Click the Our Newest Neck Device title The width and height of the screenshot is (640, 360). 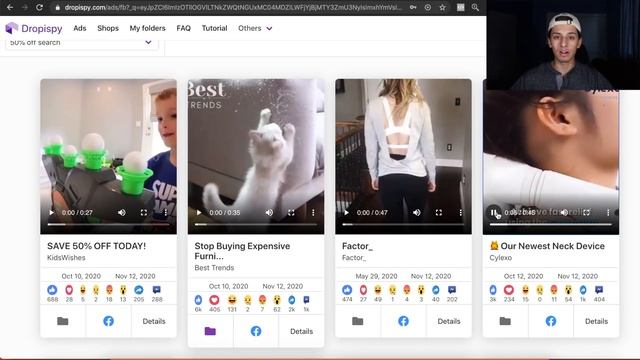pos(547,246)
